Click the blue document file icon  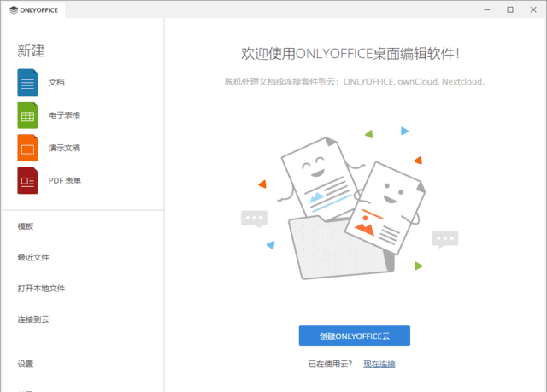click(x=27, y=82)
